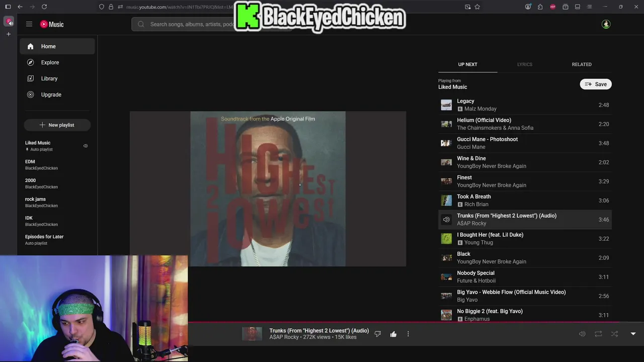This screenshot has width=644, height=362.
Task: Reload the browser page
Action: [44, 7]
